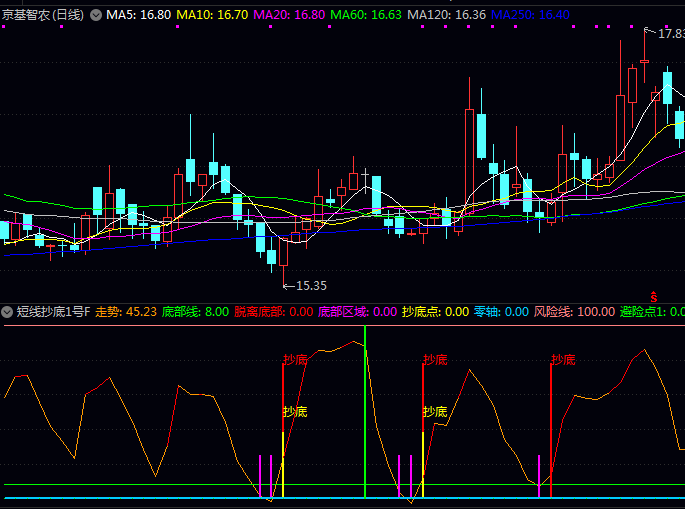
Task: Click the red 脱离底部 label
Action: [x=273, y=312]
